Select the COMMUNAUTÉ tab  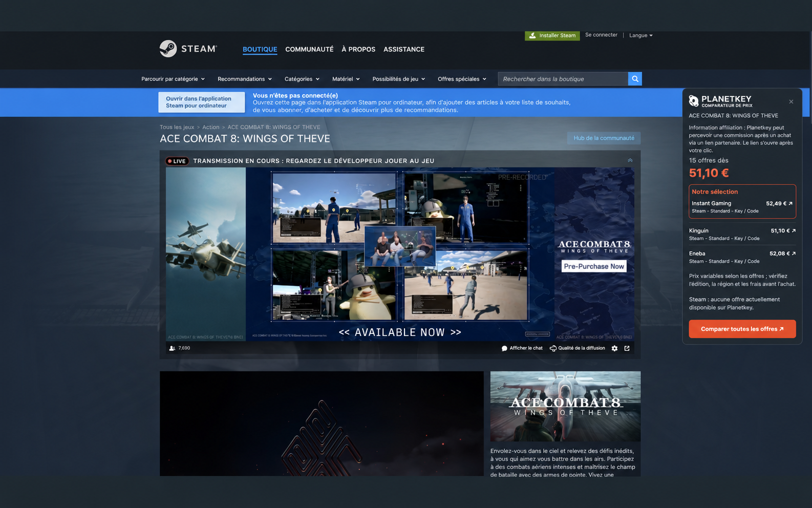[309, 49]
